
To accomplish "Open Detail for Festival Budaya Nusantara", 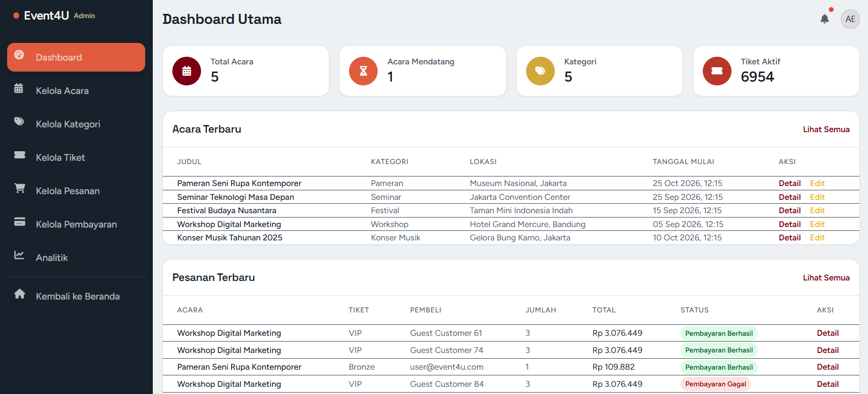I will [x=790, y=210].
